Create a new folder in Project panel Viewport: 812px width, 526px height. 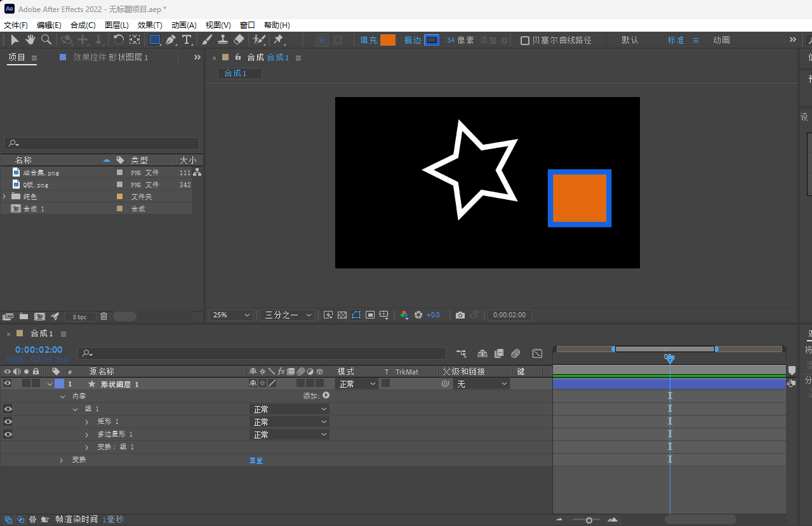[x=23, y=316]
